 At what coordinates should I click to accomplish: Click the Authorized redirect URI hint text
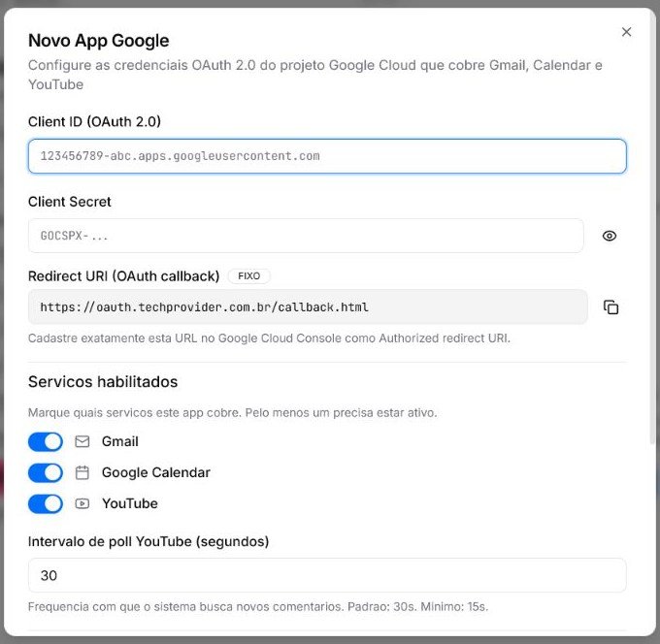[269, 338]
